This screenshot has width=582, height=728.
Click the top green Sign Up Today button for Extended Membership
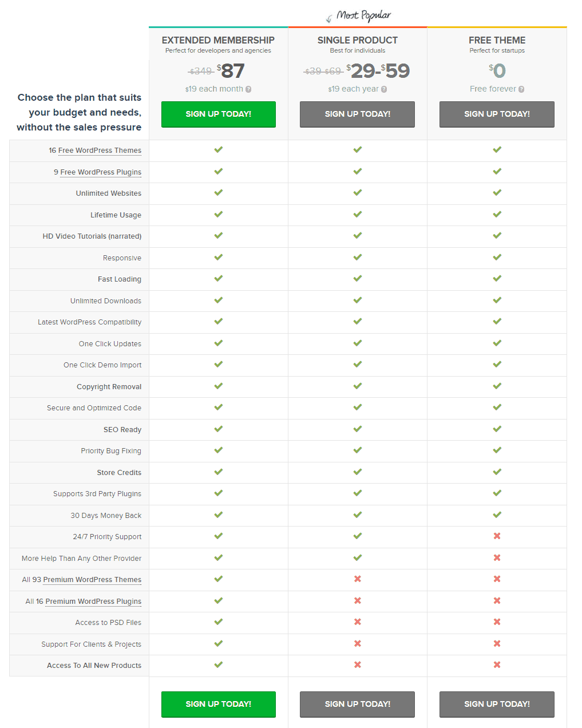pos(219,114)
